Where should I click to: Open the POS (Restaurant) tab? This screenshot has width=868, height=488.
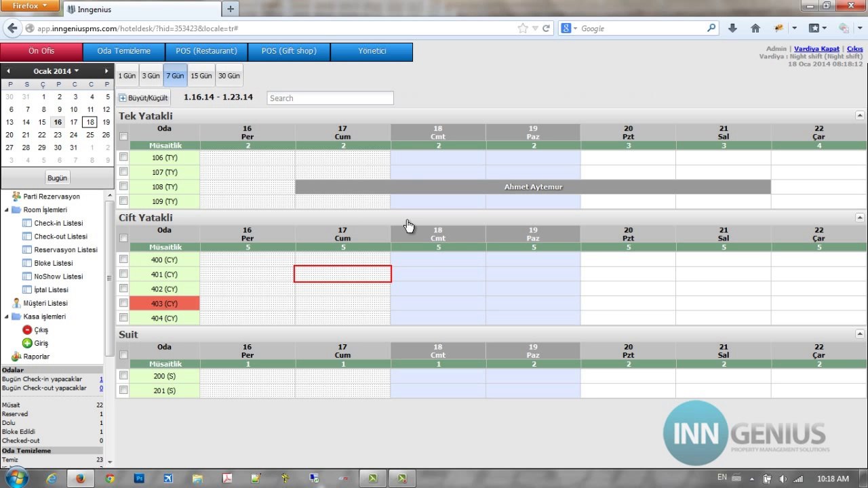coord(206,52)
